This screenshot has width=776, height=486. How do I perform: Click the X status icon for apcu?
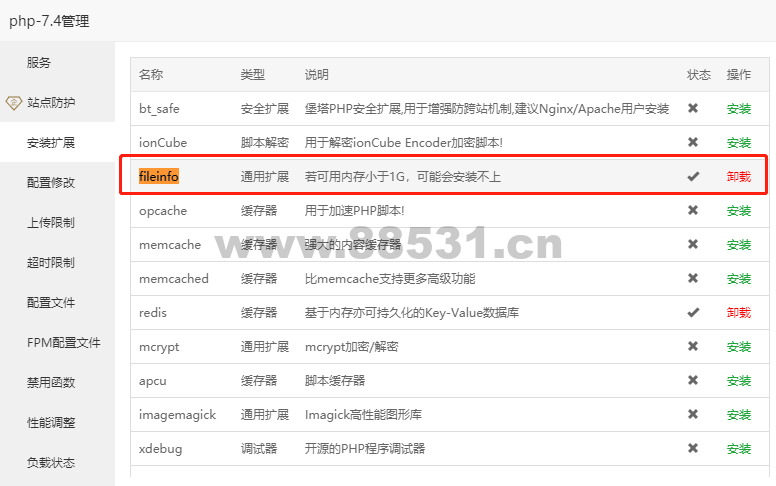[x=693, y=381]
